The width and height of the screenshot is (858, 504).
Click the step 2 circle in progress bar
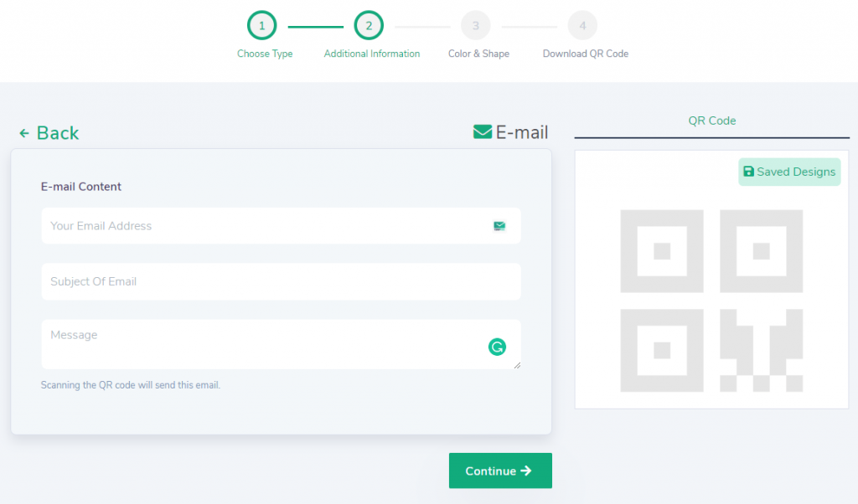(x=369, y=26)
